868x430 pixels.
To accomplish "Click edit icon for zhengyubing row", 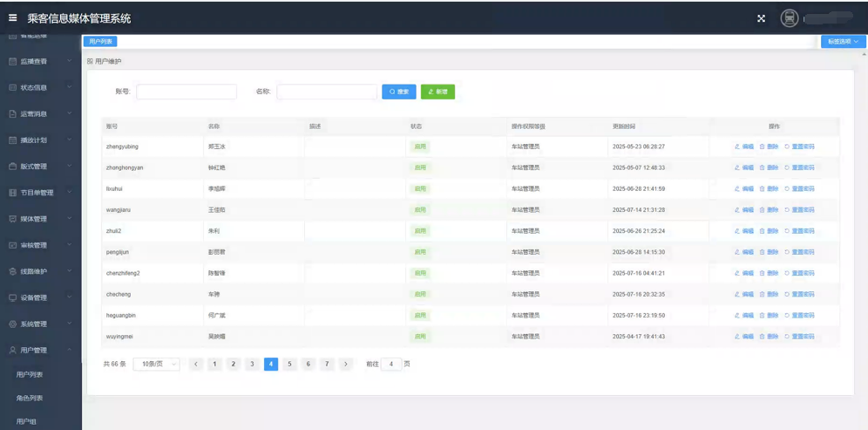I will (737, 147).
